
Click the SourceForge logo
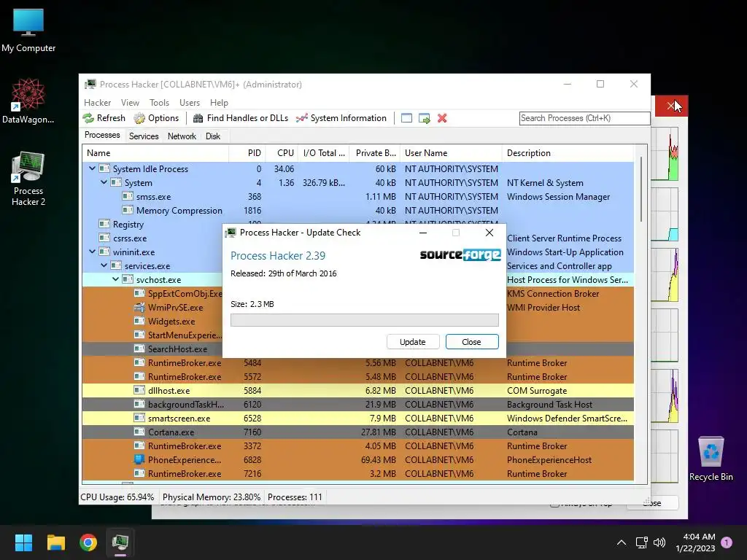[x=460, y=254]
